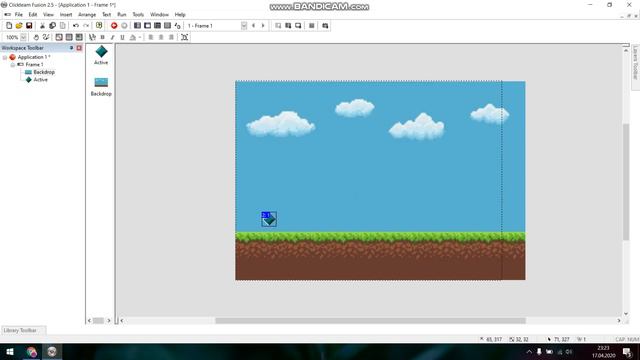Select Active in the workspace tree
Screen dimensions: 640x360
click(40, 80)
